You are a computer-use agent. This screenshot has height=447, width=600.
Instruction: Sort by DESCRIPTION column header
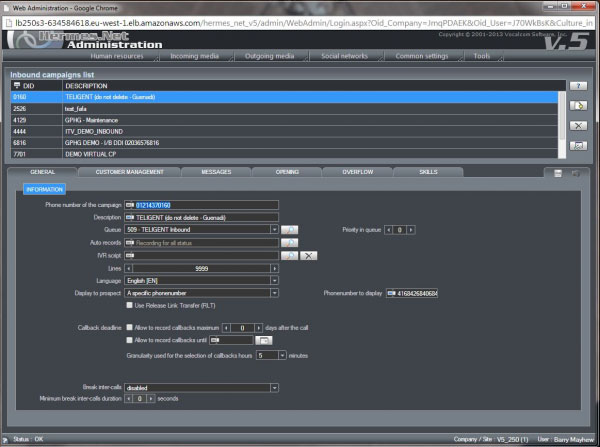tap(86, 86)
